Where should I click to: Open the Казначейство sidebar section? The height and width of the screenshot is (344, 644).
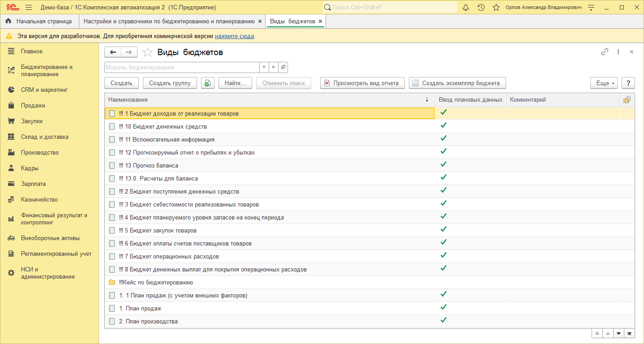(39, 200)
